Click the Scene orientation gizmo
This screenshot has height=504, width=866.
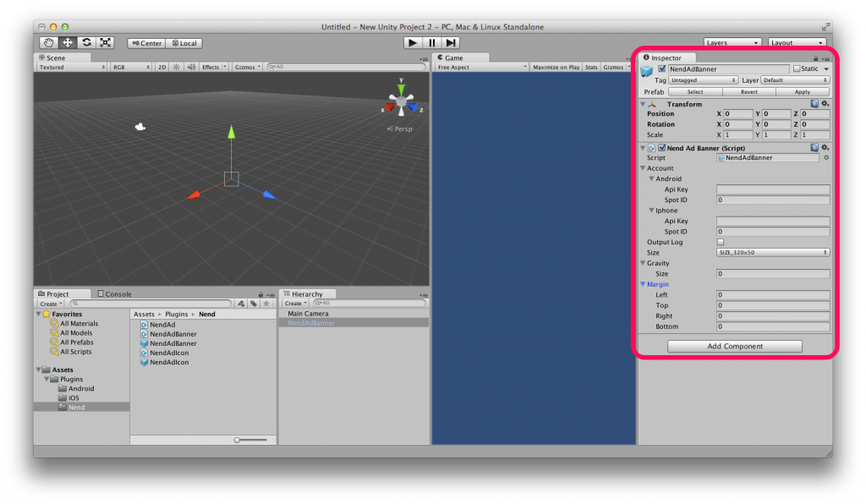point(402,102)
